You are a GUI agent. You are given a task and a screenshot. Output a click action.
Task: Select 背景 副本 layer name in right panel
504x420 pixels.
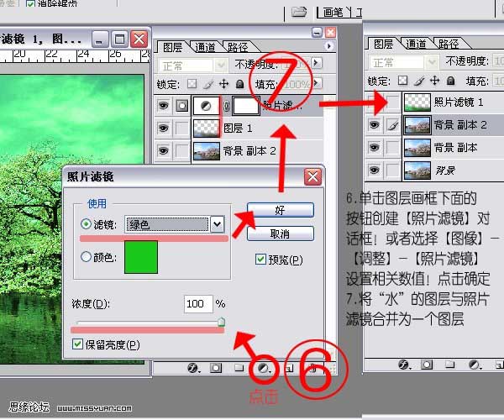pyautogui.click(x=455, y=148)
